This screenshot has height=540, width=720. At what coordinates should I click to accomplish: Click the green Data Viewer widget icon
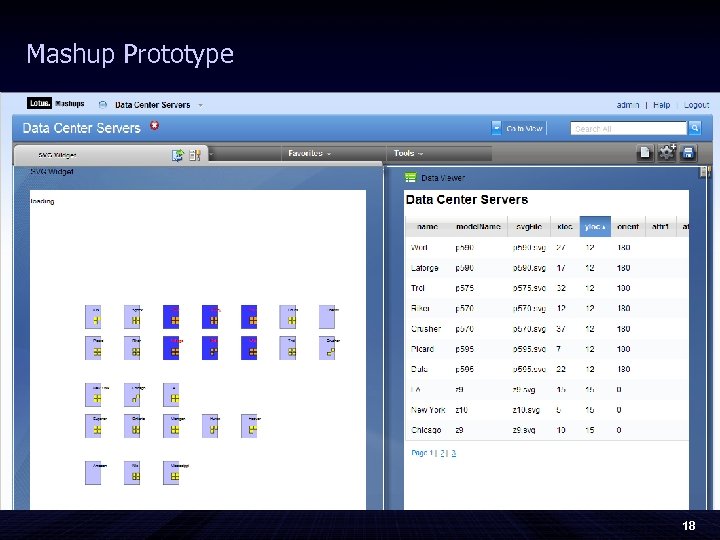pos(411,177)
